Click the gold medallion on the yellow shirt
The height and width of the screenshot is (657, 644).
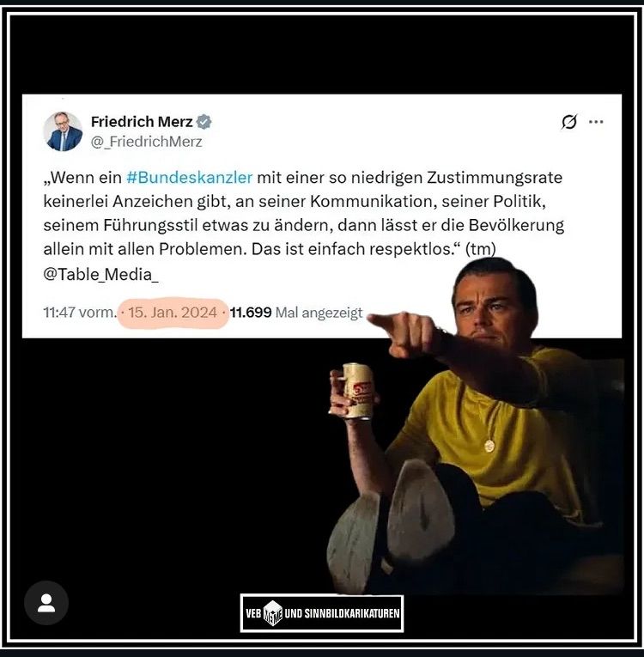[489, 446]
